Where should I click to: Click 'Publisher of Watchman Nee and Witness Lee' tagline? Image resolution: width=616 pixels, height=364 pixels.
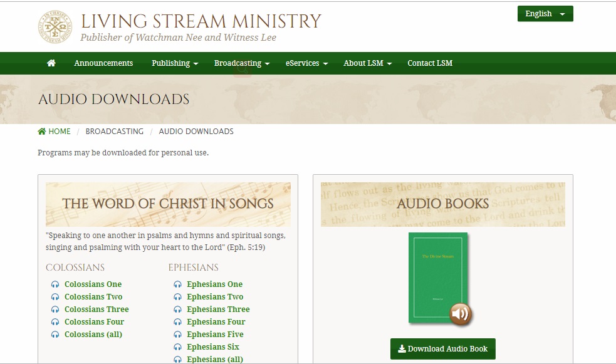(x=179, y=38)
